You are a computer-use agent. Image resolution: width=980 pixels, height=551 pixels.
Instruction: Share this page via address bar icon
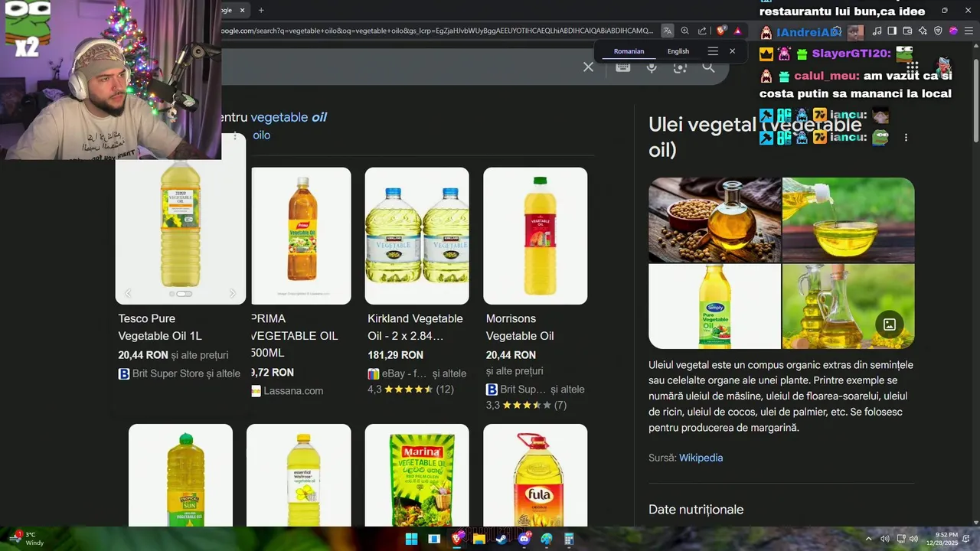pos(702,31)
